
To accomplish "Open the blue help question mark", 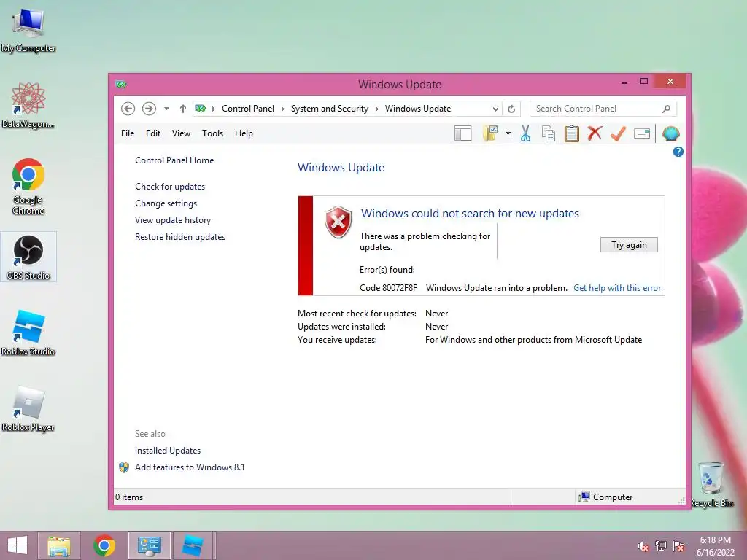I will [678, 152].
